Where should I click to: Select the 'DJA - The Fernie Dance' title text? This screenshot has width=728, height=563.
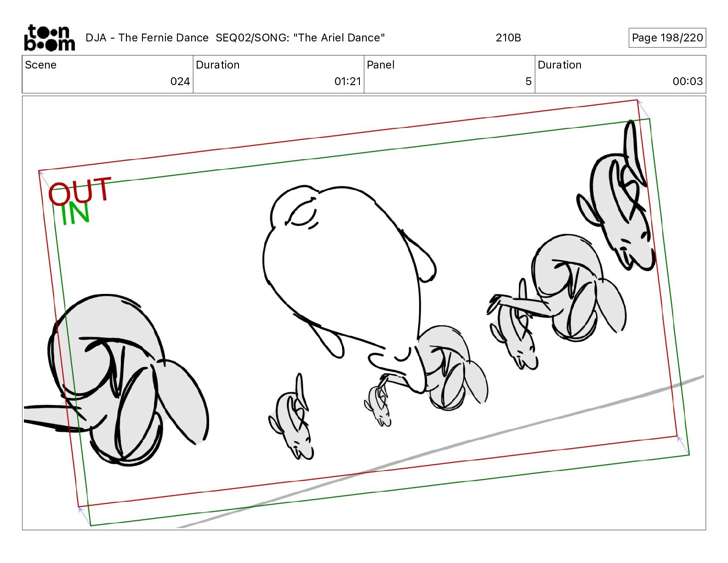[147, 38]
